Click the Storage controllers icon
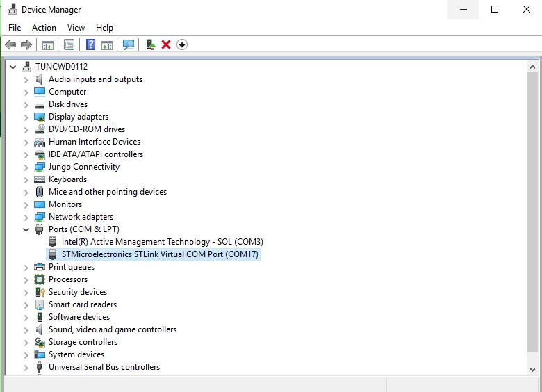Image resolution: width=542 pixels, height=392 pixels. 40,342
